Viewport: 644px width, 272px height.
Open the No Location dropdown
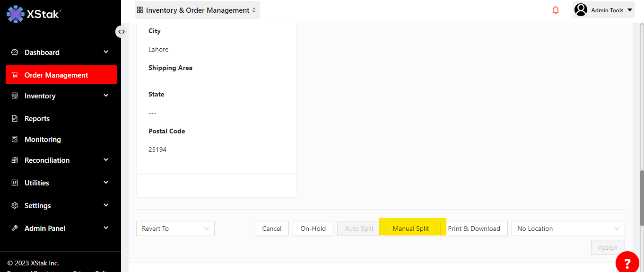[x=568, y=228]
